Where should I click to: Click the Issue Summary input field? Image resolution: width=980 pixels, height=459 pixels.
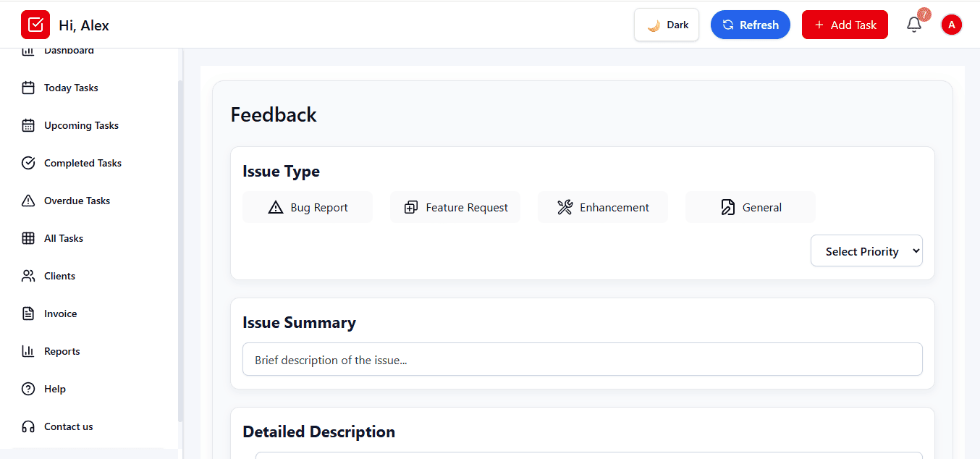(x=582, y=360)
